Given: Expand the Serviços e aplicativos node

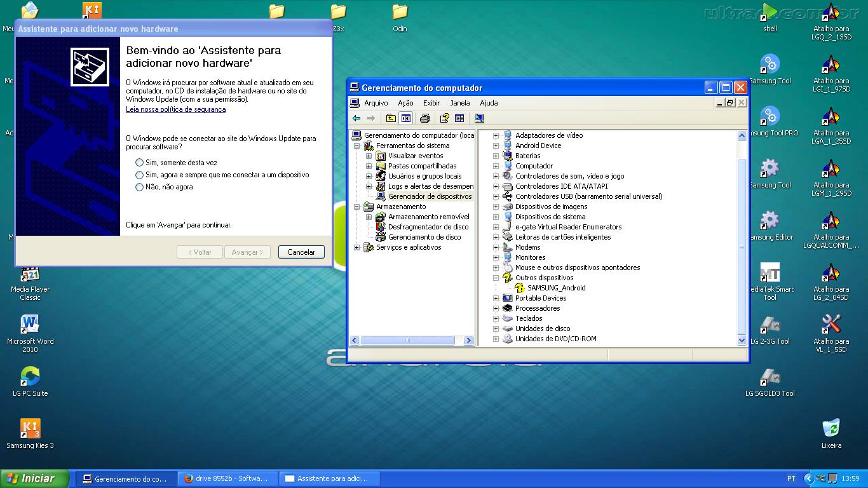Looking at the screenshot, I should tap(356, 247).
